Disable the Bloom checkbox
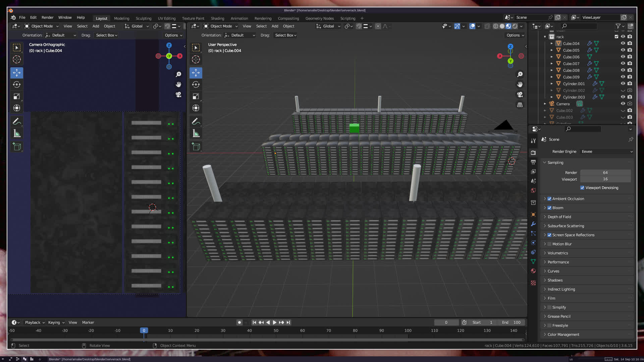The width and height of the screenshot is (644, 362). point(549,208)
